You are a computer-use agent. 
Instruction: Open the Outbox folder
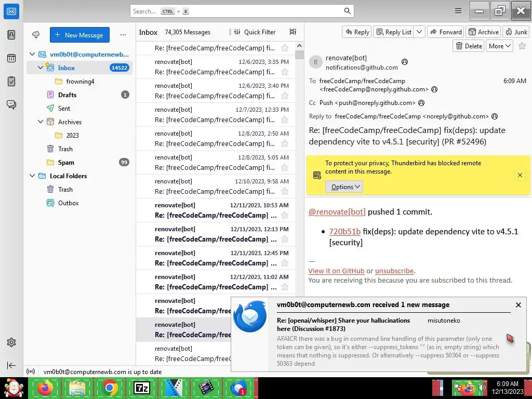pos(79,203)
